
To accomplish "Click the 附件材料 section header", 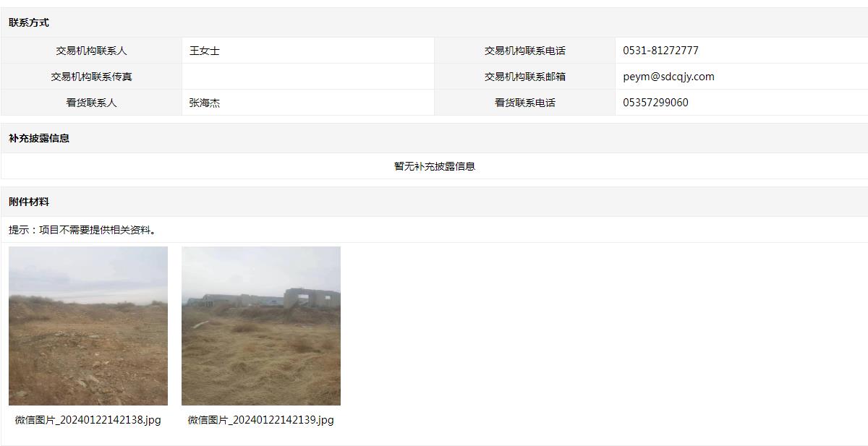I will click(x=29, y=202).
